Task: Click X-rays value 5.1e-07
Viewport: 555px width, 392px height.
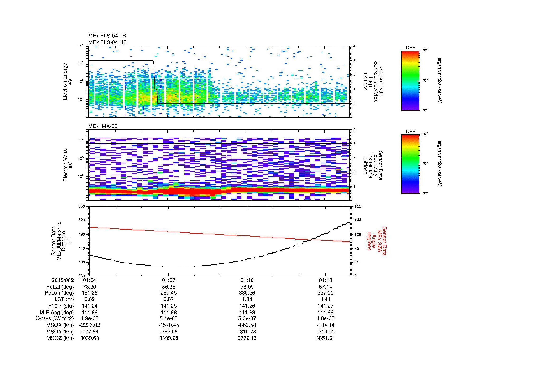Action: (168, 318)
